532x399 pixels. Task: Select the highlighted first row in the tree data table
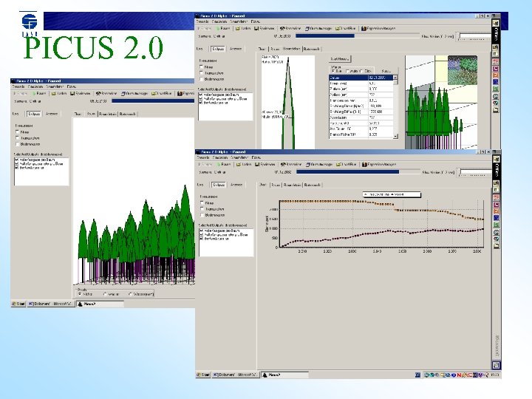coord(361,78)
